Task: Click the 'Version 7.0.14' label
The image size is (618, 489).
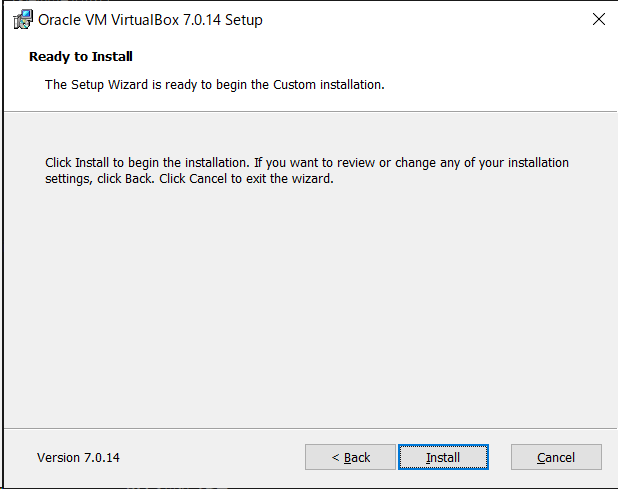Action: click(x=78, y=457)
